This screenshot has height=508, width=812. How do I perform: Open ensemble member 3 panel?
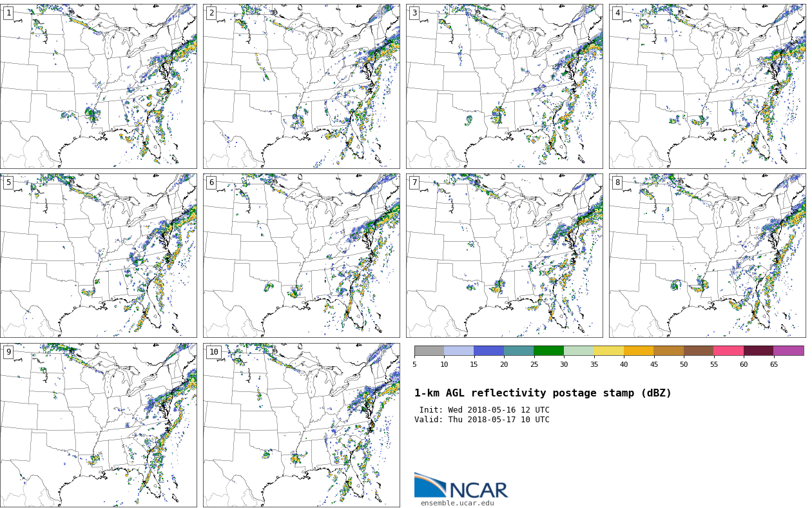point(504,86)
